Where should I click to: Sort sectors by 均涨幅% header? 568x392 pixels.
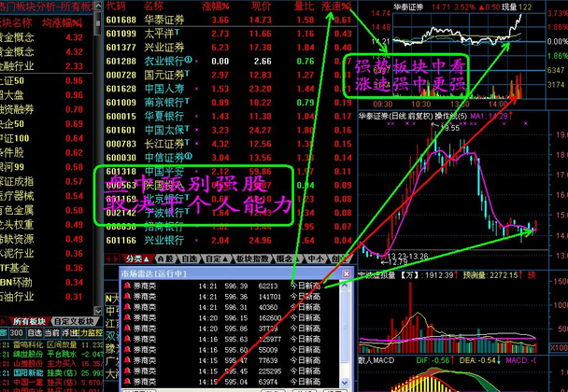63,23
